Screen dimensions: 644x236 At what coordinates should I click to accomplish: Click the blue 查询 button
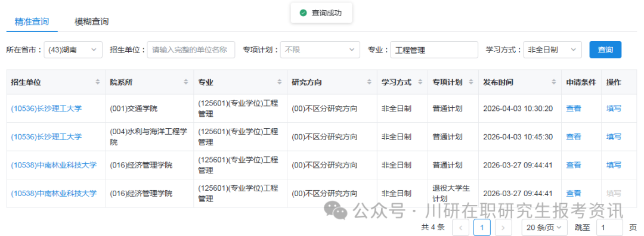click(605, 49)
